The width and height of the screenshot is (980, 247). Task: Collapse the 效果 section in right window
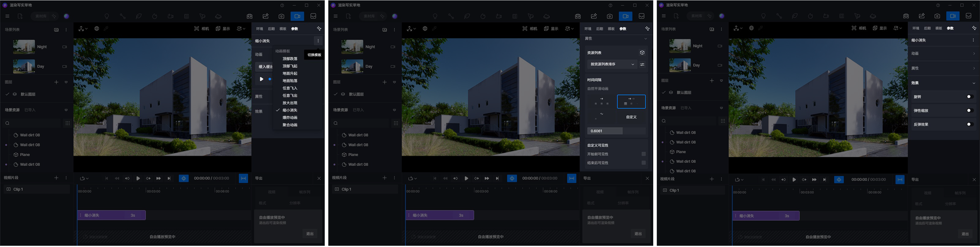coord(974,83)
